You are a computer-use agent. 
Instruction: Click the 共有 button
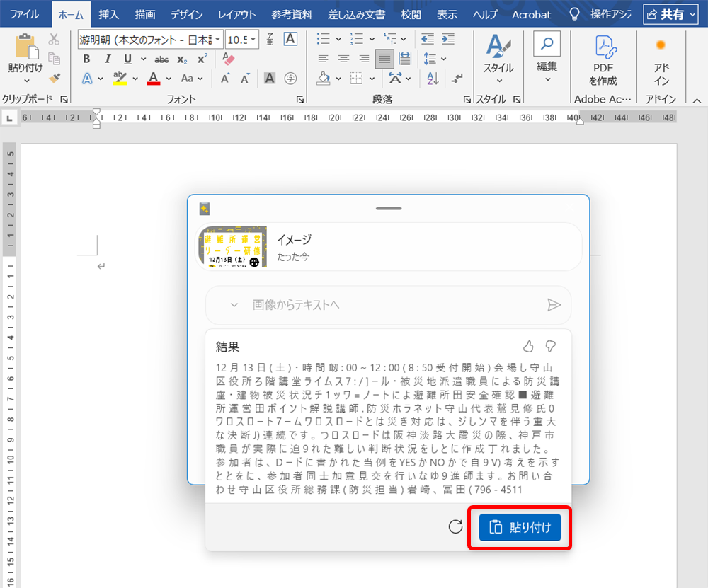pos(670,13)
